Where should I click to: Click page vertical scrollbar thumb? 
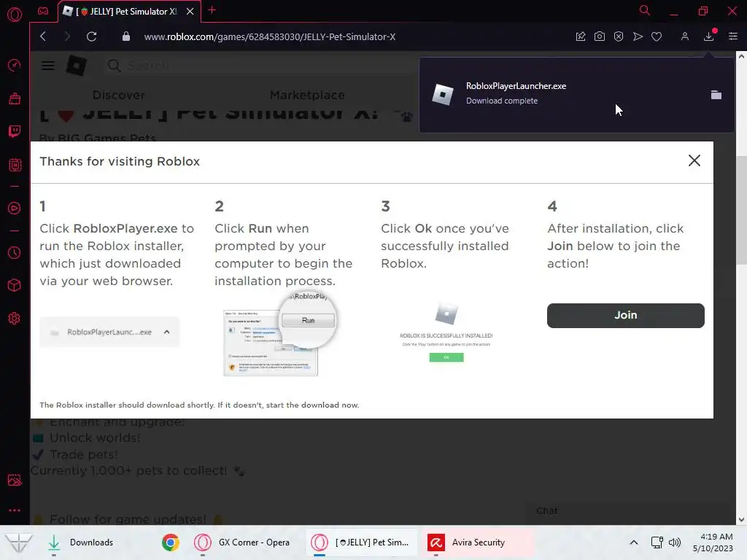(741, 209)
